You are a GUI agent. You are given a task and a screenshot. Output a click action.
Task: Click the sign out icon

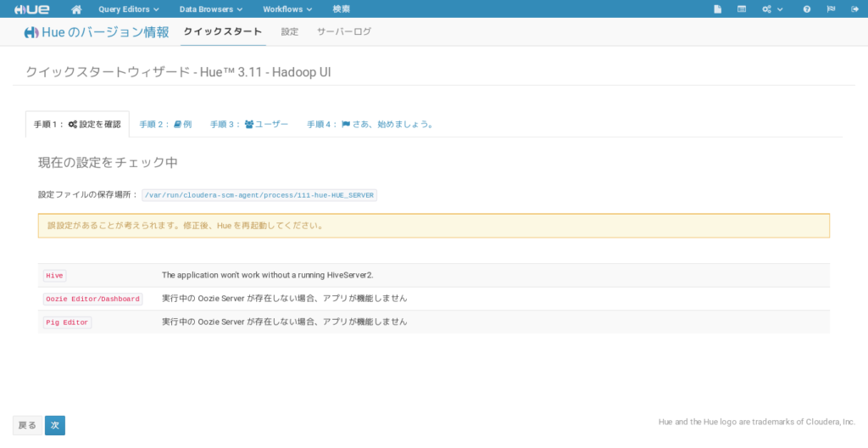pos(854,9)
